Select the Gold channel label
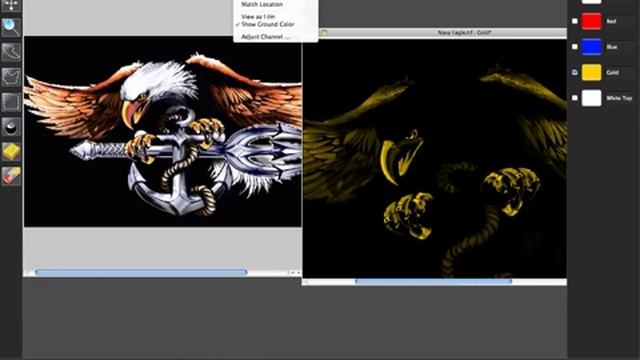Screen dimensions: 640x360 tap(612, 72)
